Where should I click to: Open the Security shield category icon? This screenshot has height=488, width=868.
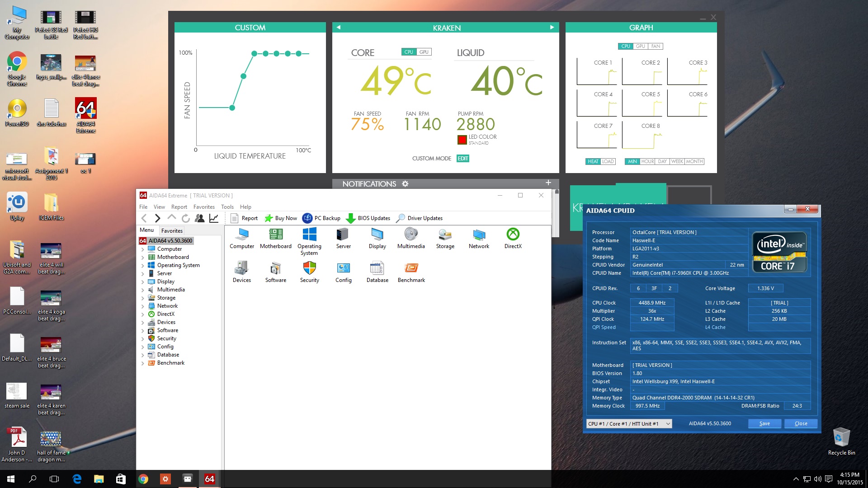click(309, 272)
